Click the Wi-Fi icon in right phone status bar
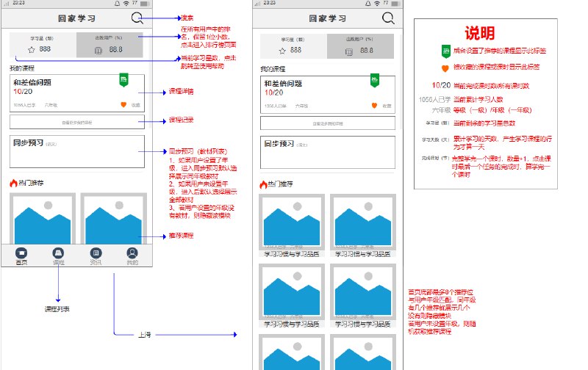Viewport: 588px width, 370px height. click(377, 4)
